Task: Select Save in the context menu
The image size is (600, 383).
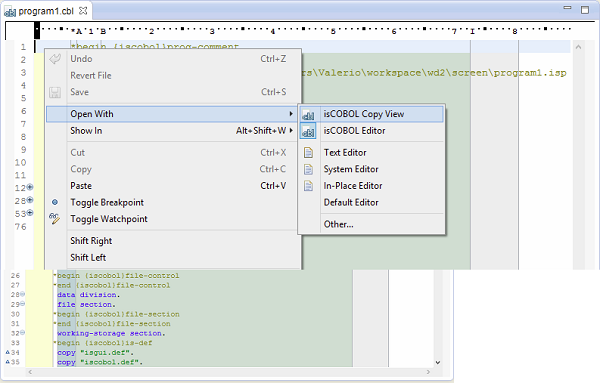Action: tap(173, 92)
